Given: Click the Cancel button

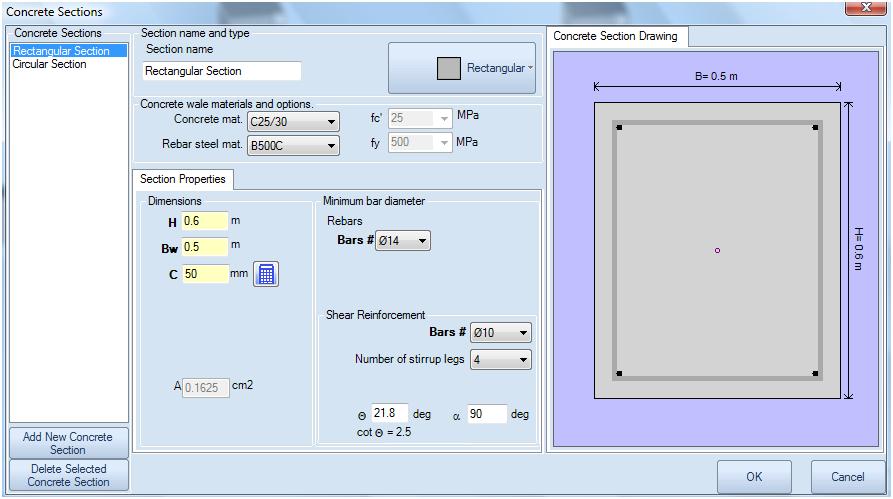Looking at the screenshot, I should (x=847, y=477).
